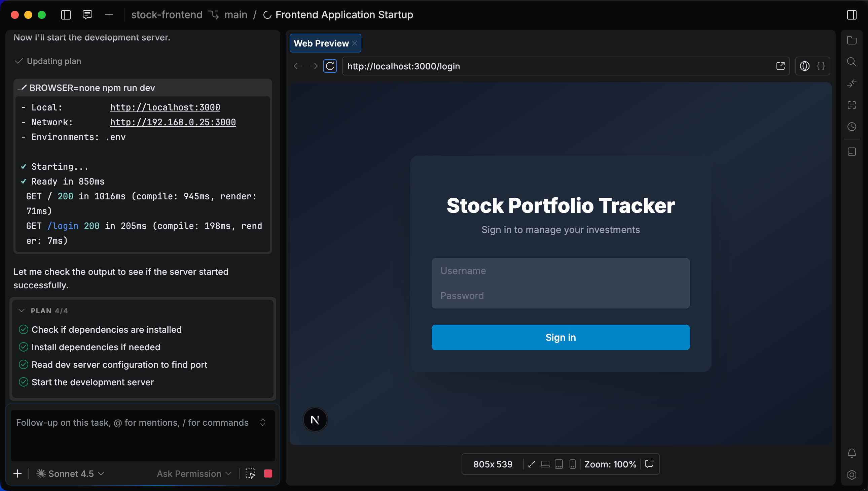Open the history clock icon in right sidebar

[852, 127]
